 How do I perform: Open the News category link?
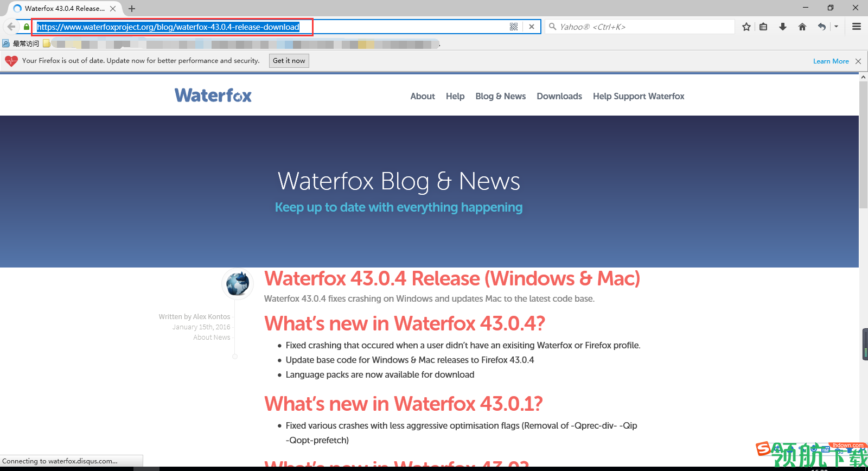point(222,338)
